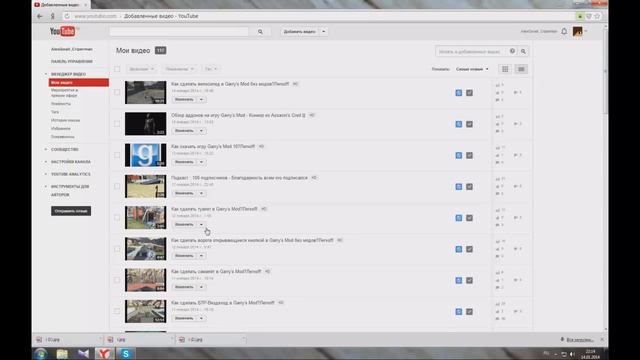The image size is (640, 360).
Task: Click Изменить for the addons review video
Action: click(x=184, y=131)
